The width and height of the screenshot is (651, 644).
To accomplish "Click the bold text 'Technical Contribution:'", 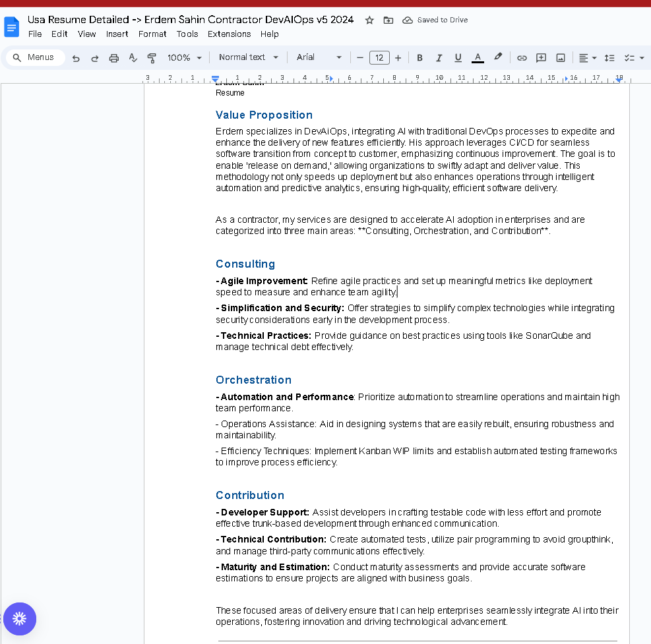I will [274, 539].
